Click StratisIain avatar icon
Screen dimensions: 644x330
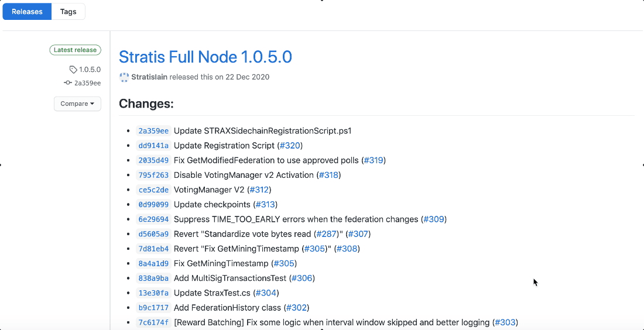[124, 77]
